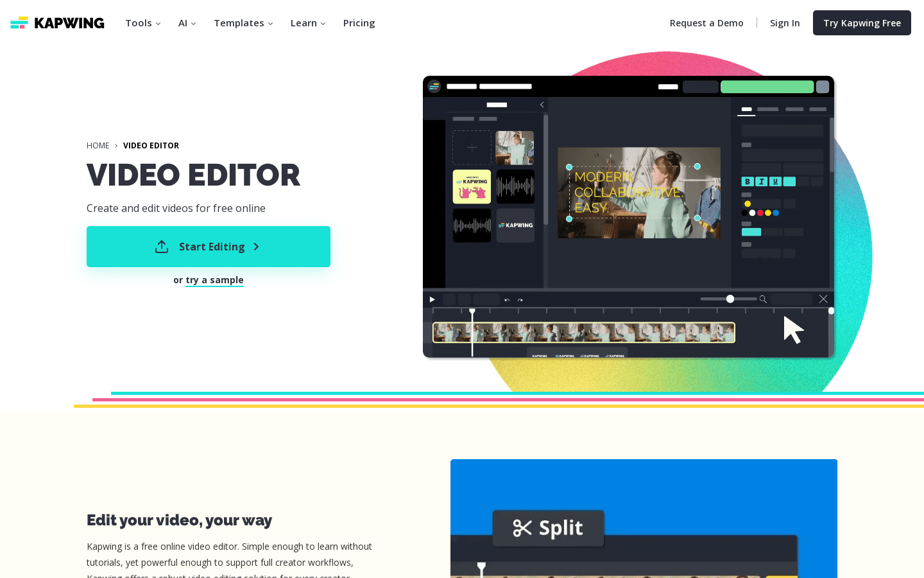The image size is (924, 578).
Task: Click the redo icon in the timeline toolbar
Action: tap(520, 299)
